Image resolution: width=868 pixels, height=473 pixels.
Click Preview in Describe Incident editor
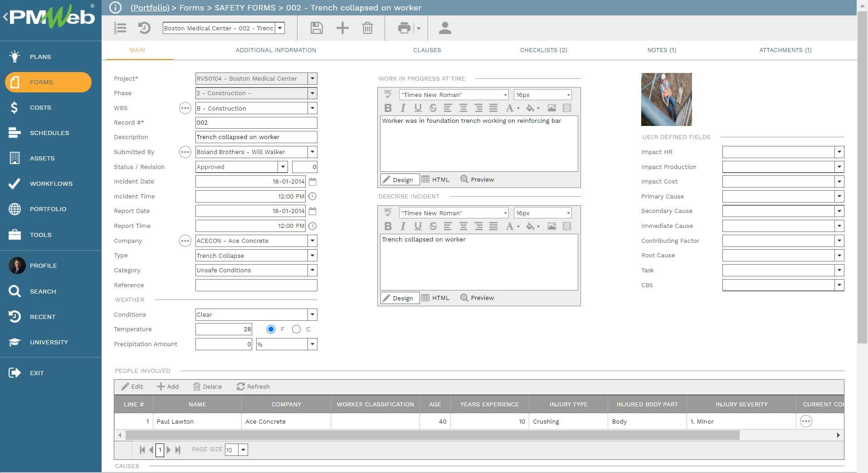pyautogui.click(x=477, y=298)
